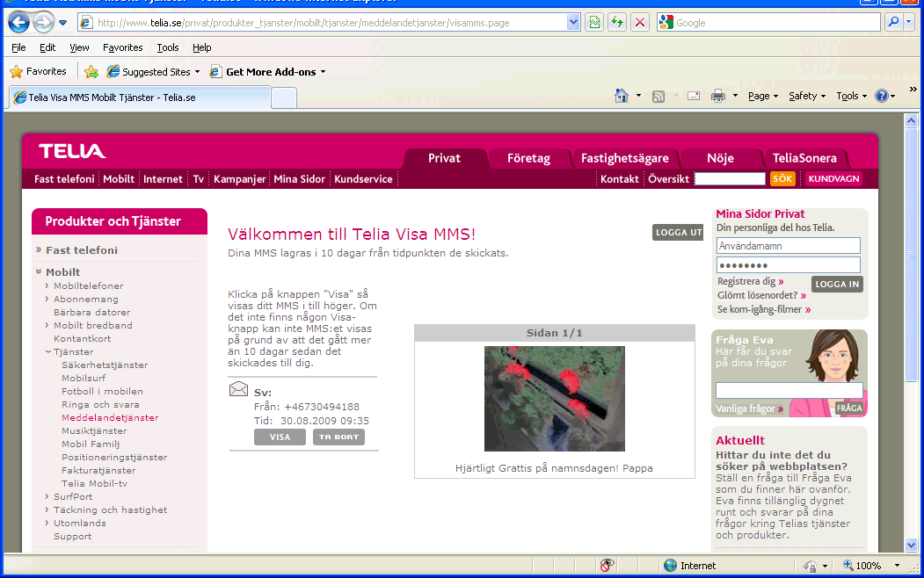Open the Kundservice navigation link
This screenshot has height=578, width=924.
[364, 179]
